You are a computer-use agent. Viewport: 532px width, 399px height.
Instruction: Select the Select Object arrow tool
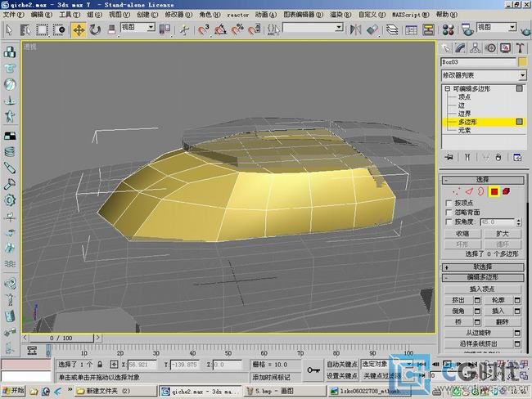[9, 29]
